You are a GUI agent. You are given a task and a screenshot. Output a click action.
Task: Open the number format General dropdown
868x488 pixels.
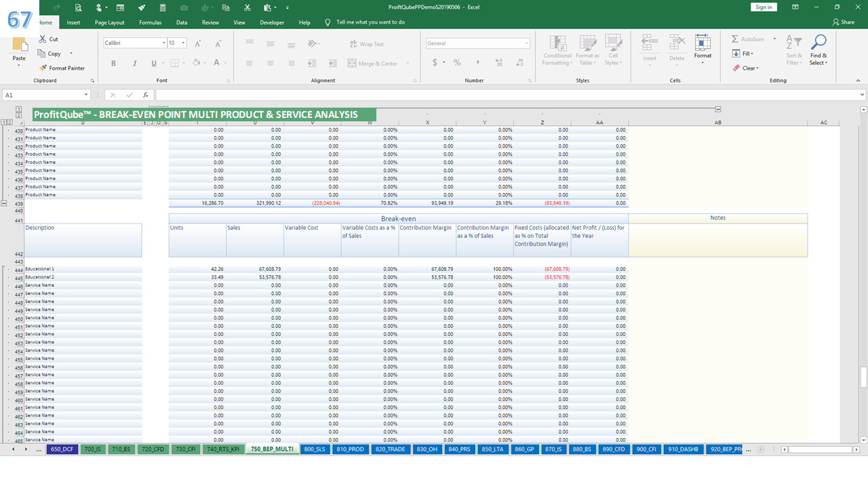[x=526, y=43]
